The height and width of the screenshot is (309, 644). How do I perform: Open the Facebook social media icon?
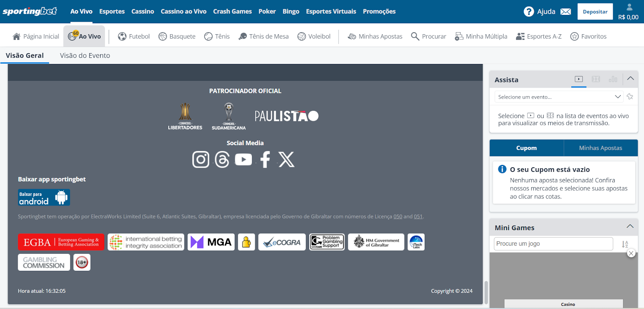(265, 159)
